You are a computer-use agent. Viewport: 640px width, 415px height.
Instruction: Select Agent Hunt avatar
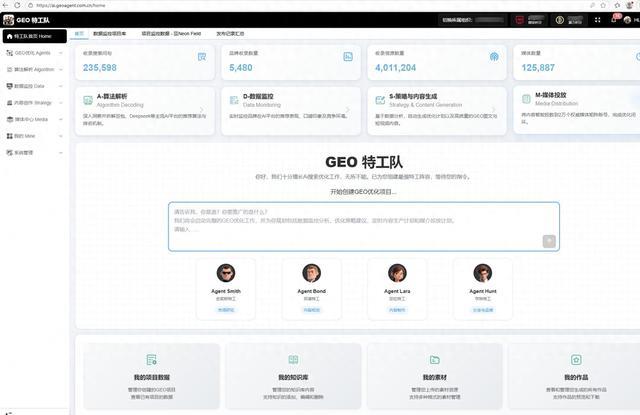pos(483,273)
